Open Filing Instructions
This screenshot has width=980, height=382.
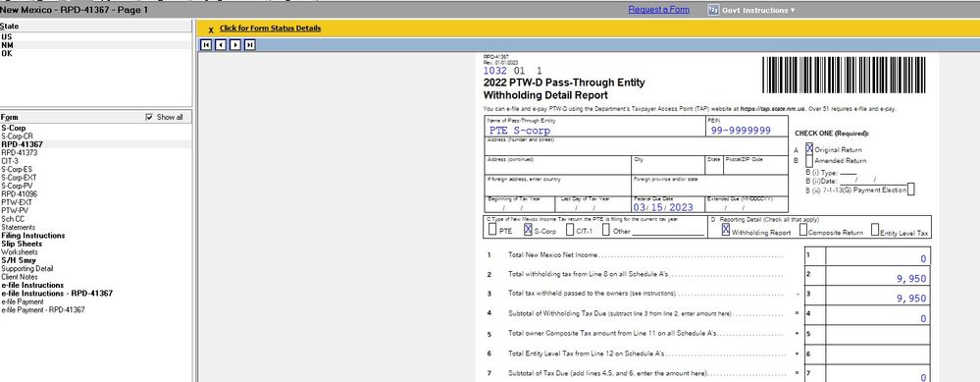tap(95, 236)
